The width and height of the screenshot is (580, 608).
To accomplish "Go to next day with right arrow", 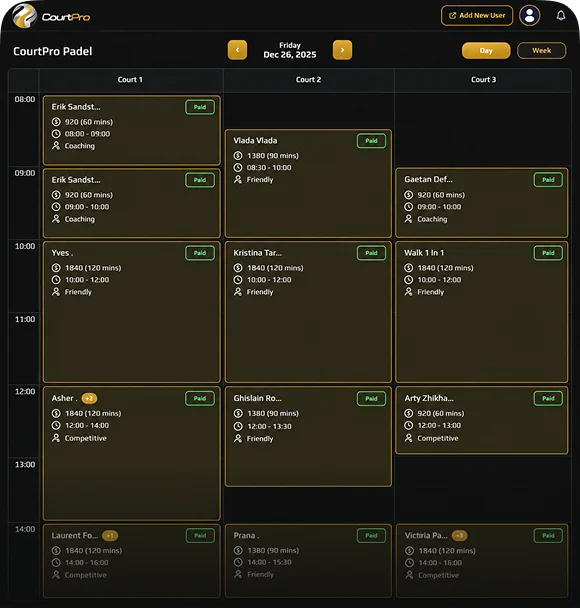I will click(x=342, y=50).
